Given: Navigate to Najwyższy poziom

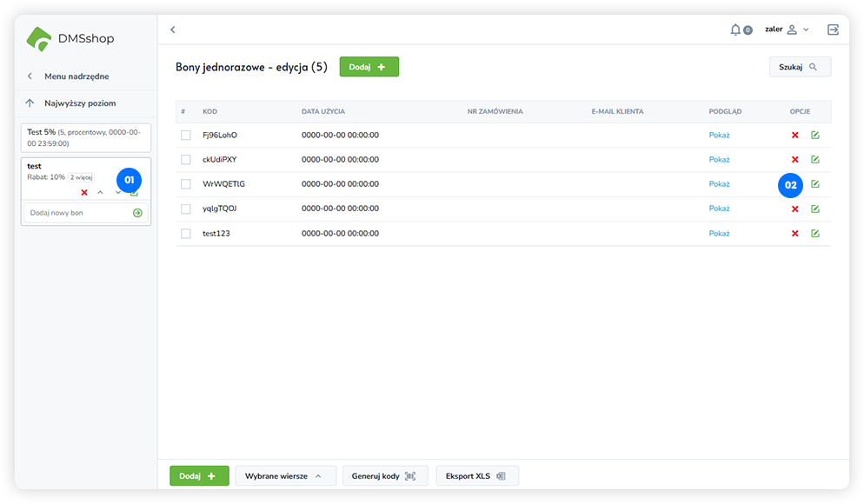Looking at the screenshot, I should (79, 103).
